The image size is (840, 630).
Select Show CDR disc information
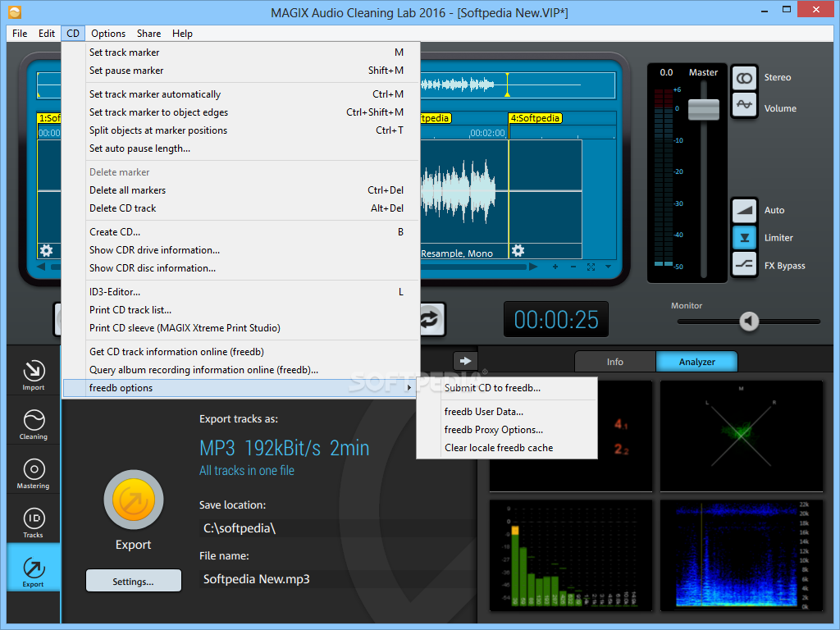[240, 268]
